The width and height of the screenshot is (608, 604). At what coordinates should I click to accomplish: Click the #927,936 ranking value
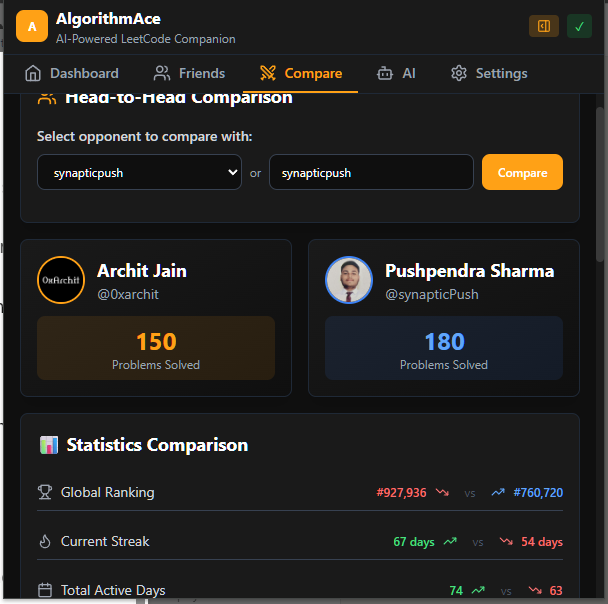[401, 493]
